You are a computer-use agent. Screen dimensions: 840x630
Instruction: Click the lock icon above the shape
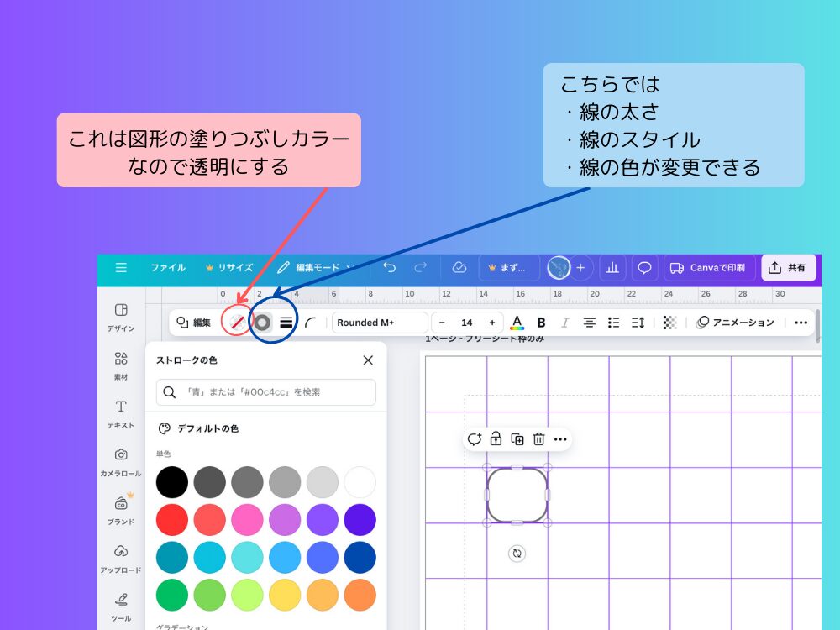pyautogui.click(x=496, y=438)
